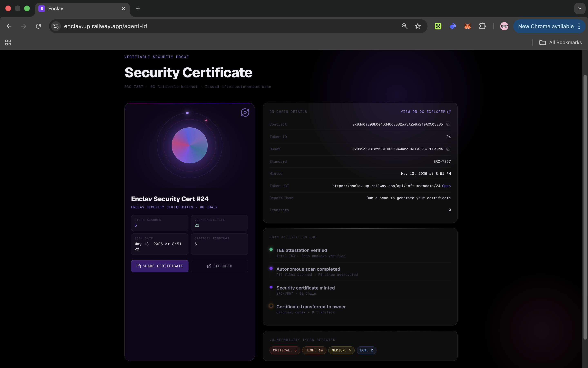Select the MEDIUM: 5 badge

341,350
